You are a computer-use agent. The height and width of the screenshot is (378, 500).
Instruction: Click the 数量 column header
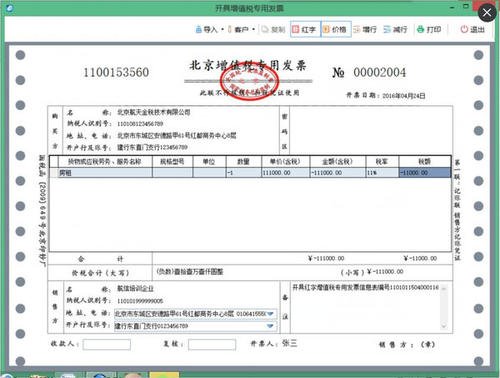(x=244, y=162)
